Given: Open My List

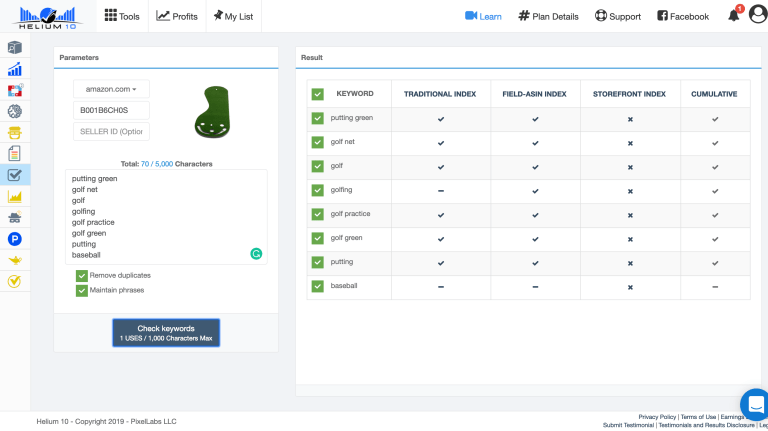Looking at the screenshot, I should 233,16.
